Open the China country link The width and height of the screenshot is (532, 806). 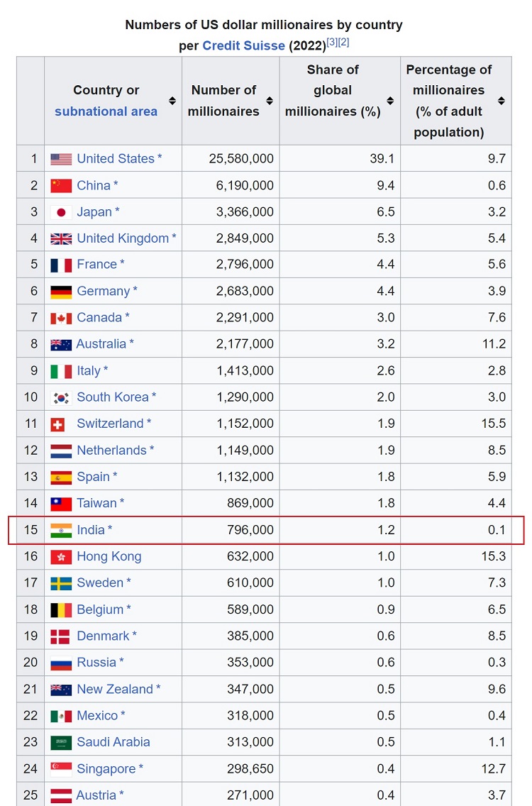click(94, 186)
